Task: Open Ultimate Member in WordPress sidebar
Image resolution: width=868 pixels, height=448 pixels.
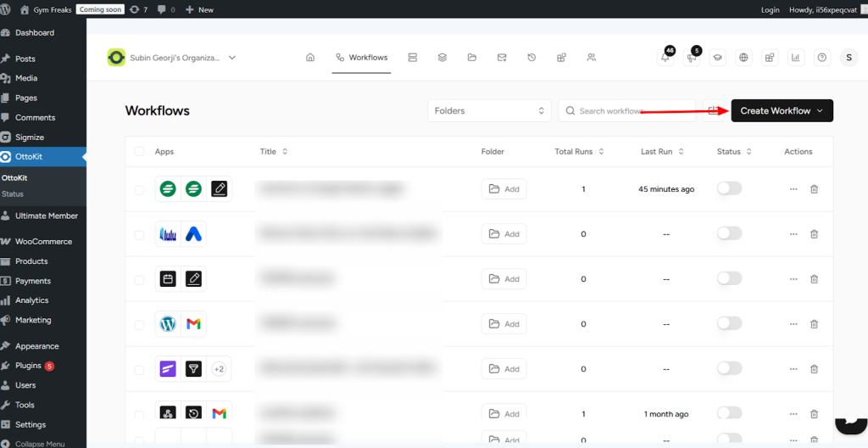Action: [x=46, y=216]
